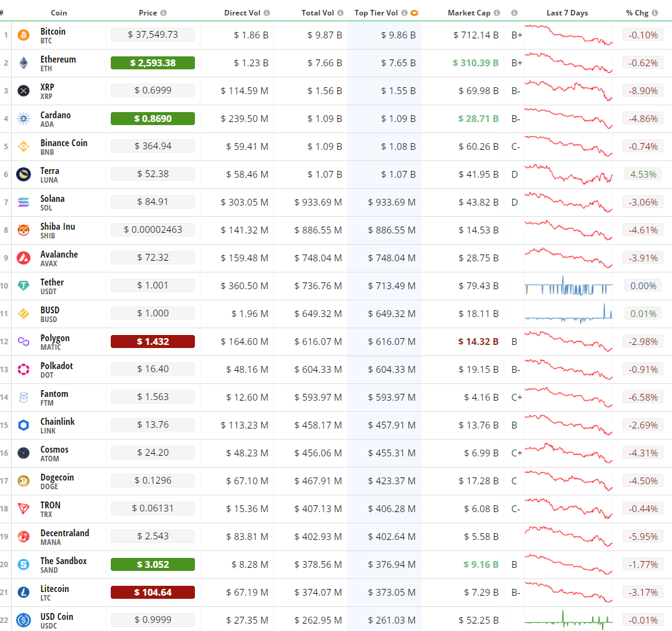
Task: Open the Tether 7-day sparkline chart
Action: click(568, 287)
